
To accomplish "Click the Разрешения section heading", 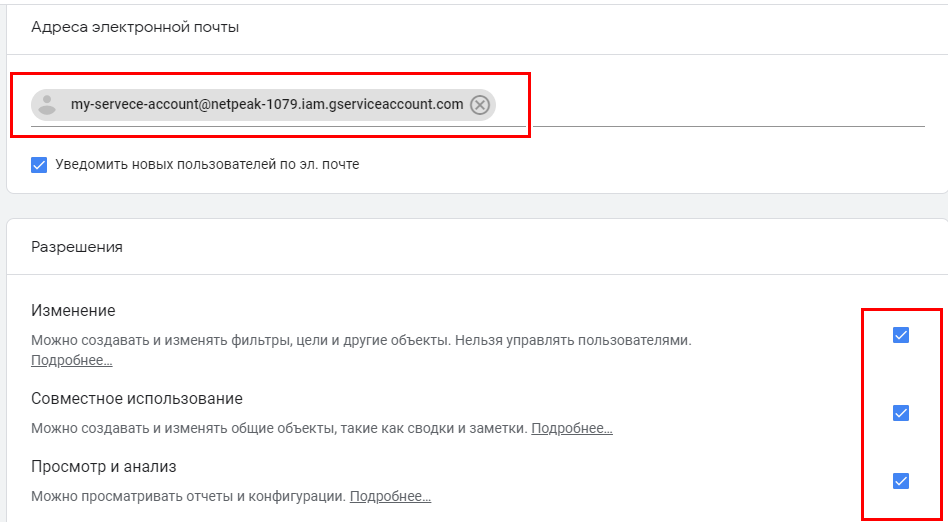I will tap(77, 247).
